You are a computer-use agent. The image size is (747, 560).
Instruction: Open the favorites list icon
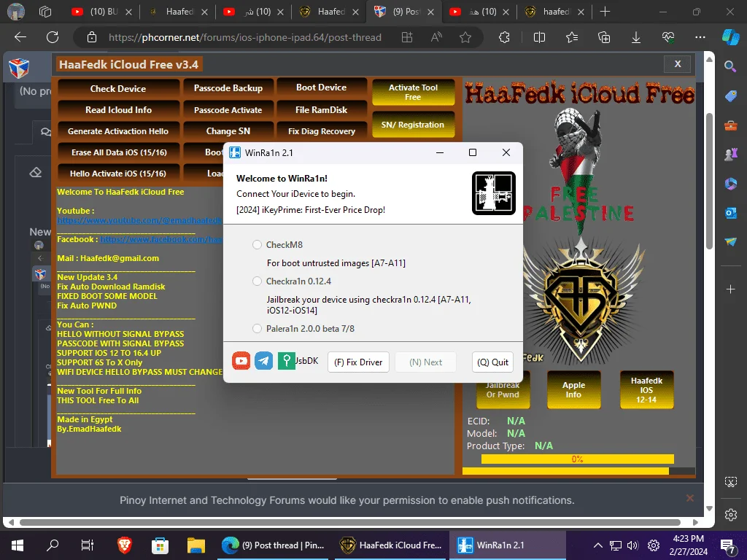coord(572,37)
